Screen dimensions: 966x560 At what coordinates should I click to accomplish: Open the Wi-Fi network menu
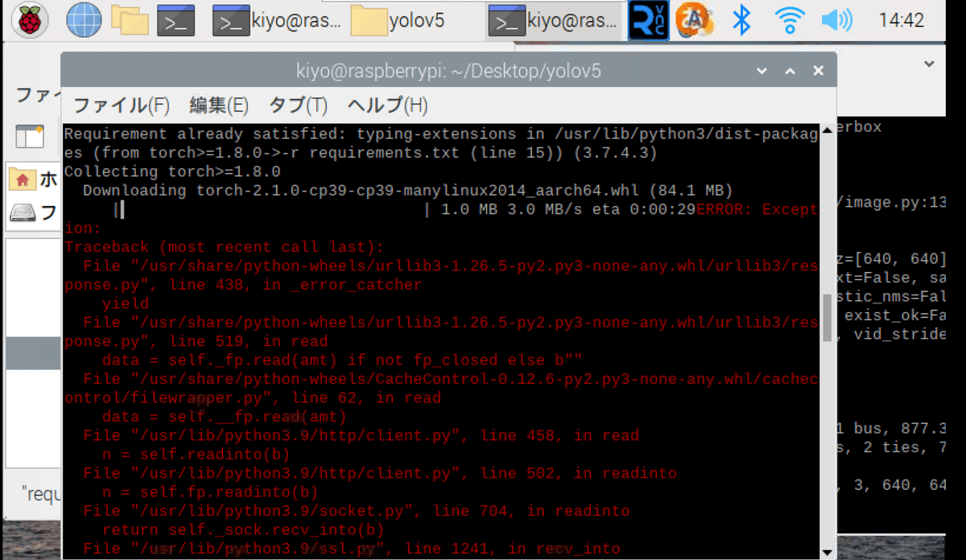(791, 20)
